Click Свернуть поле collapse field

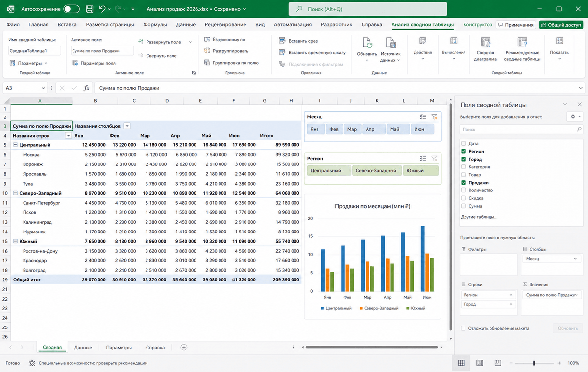pos(157,56)
